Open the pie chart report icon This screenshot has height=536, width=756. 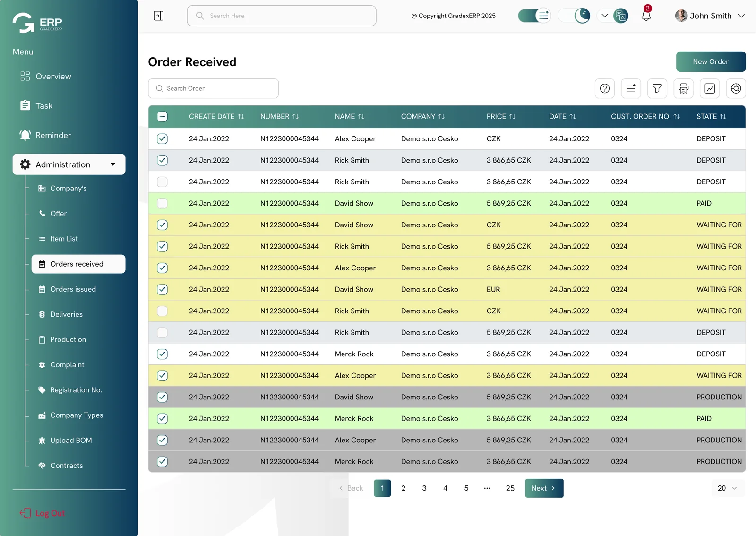pyautogui.click(x=736, y=88)
